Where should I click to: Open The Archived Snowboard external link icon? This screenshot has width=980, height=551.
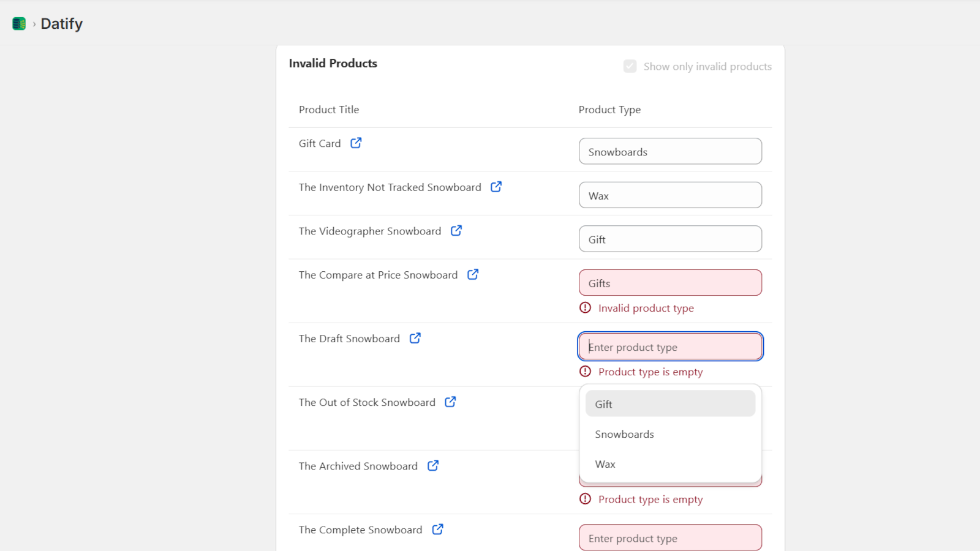[434, 465]
